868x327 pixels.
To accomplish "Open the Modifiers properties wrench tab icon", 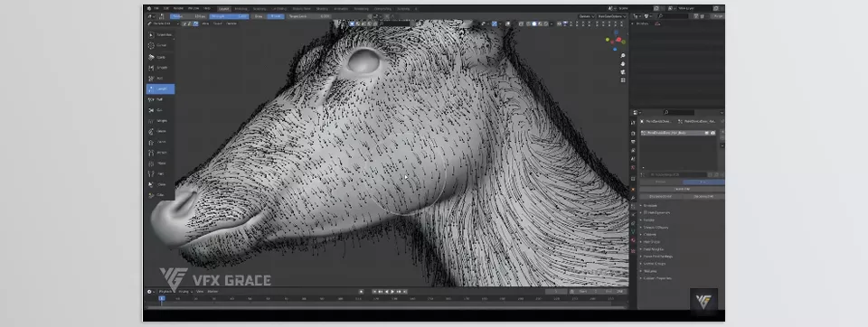I will point(633,198).
